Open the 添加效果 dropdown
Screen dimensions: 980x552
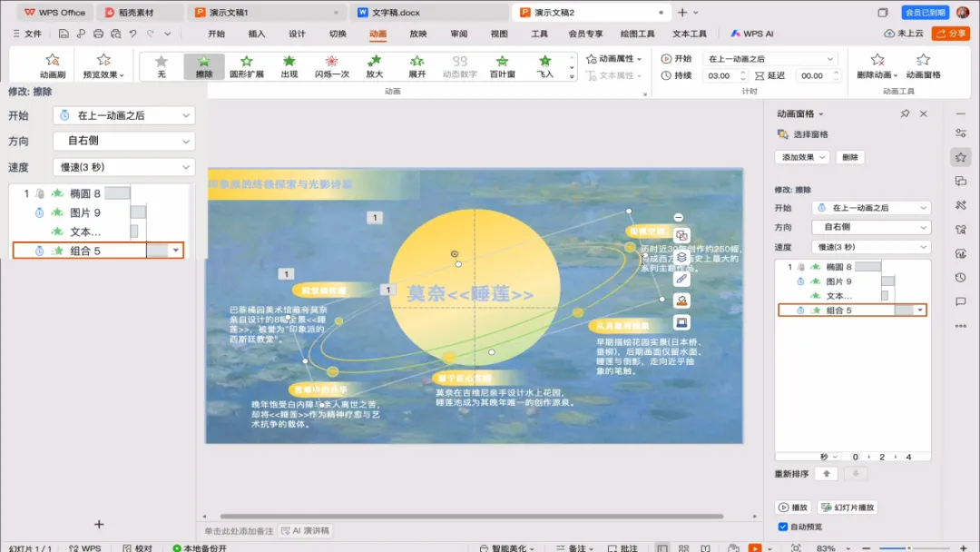point(802,158)
